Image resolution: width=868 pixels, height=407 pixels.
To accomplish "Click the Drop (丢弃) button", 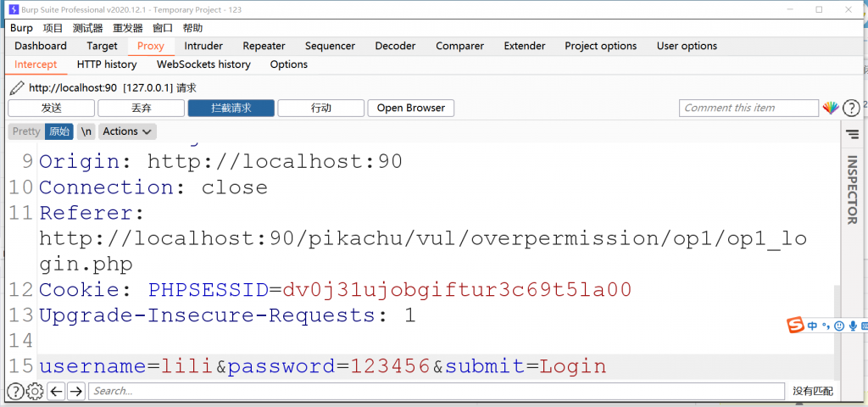I will point(142,108).
